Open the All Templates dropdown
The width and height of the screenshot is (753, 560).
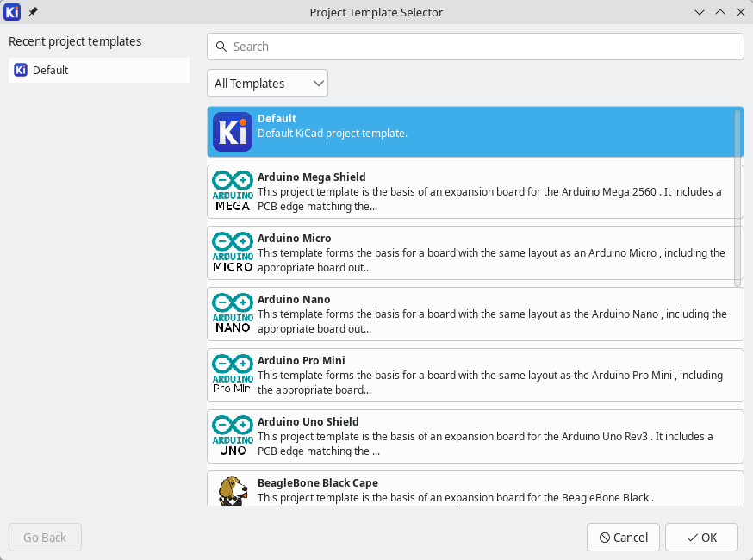pos(267,83)
